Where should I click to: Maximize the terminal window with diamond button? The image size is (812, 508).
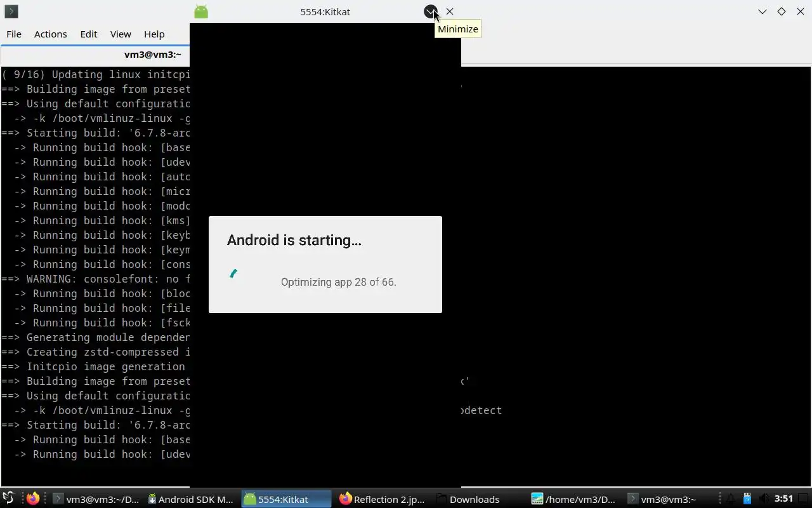coord(782,11)
